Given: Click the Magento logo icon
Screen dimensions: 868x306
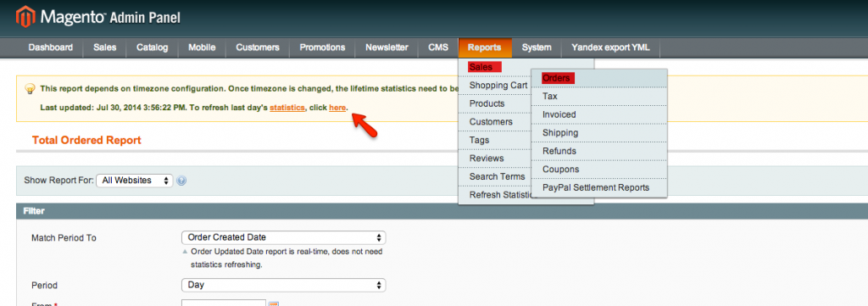Looking at the screenshot, I should coord(25,17).
